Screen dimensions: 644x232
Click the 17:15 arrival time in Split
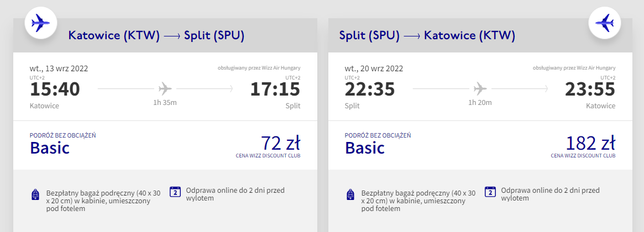coord(275,89)
